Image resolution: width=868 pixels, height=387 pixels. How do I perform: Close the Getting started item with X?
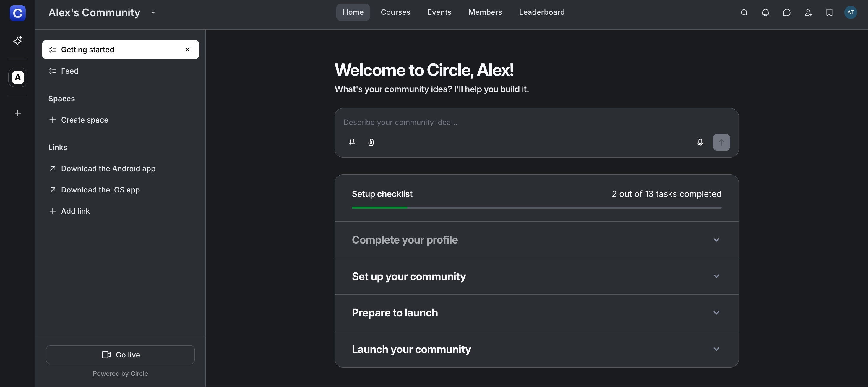point(187,50)
